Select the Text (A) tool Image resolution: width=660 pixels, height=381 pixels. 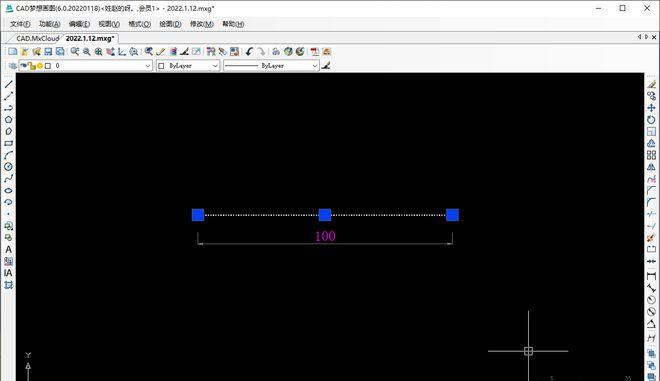pos(8,250)
